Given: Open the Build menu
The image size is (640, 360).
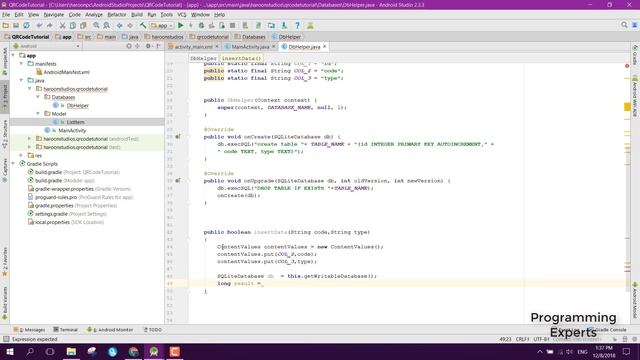Looking at the screenshot, I should pos(137,15).
